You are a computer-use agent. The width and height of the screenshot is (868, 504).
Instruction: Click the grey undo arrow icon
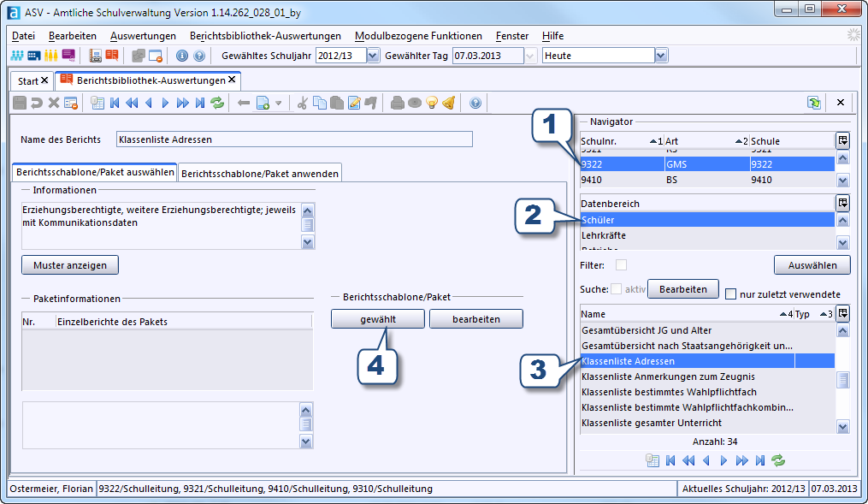(37, 103)
